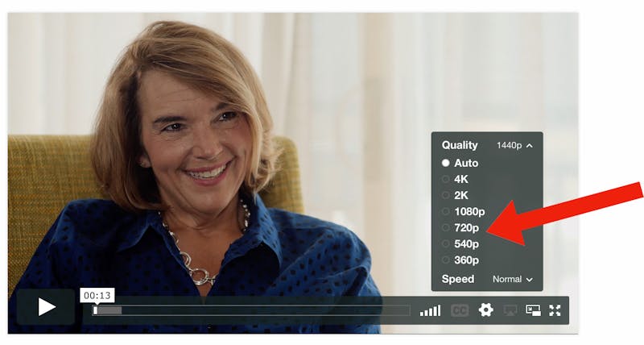Screen dimensions: 644x345
Task: Toggle closed captions CC icon
Action: 459,310
